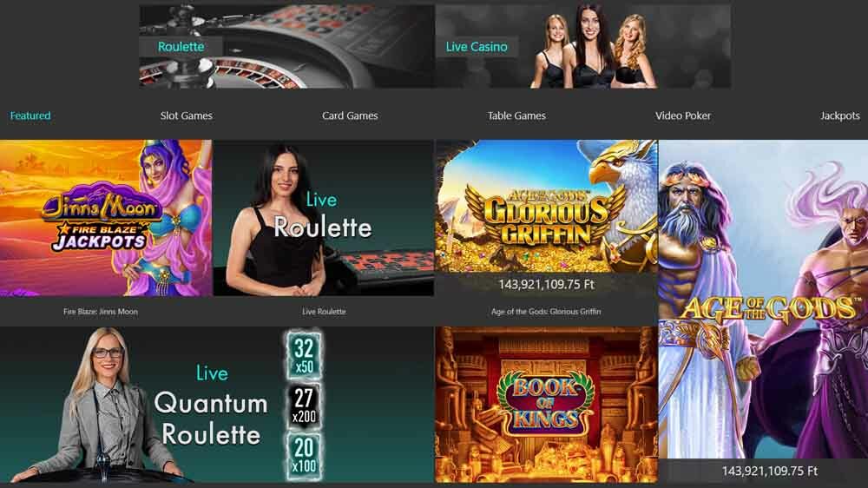Image resolution: width=868 pixels, height=488 pixels.
Task: Play Age of the Gods Glorious Griffin
Action: (x=546, y=208)
